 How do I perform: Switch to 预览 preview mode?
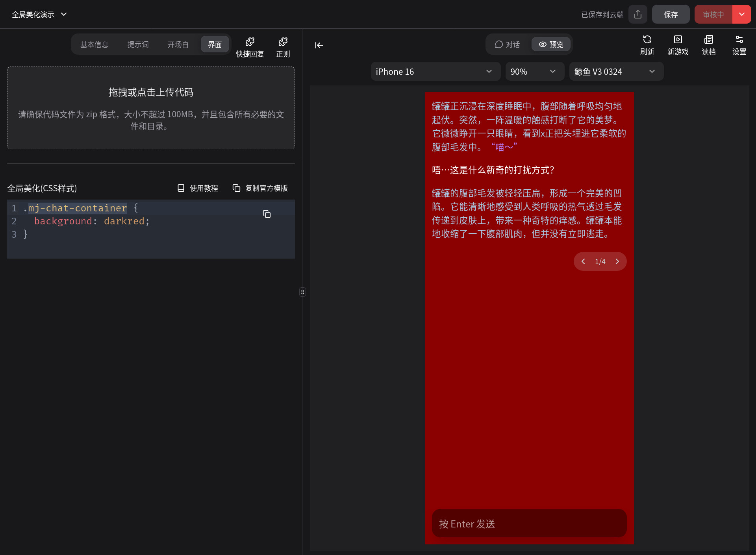551,44
